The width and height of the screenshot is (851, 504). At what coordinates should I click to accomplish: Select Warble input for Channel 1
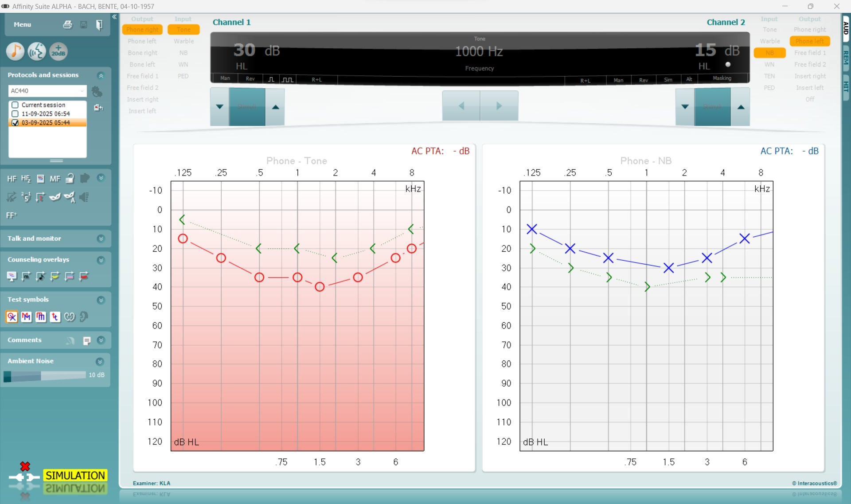pyautogui.click(x=183, y=41)
